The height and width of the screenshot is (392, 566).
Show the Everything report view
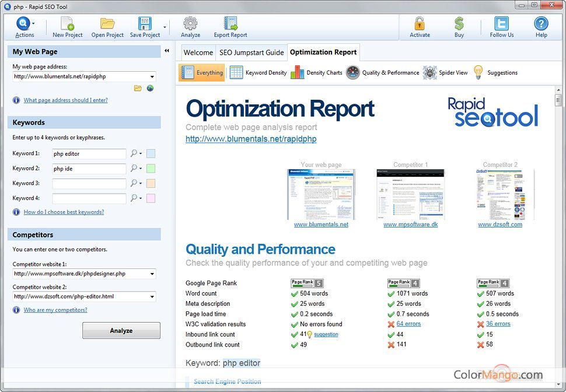pyautogui.click(x=201, y=72)
